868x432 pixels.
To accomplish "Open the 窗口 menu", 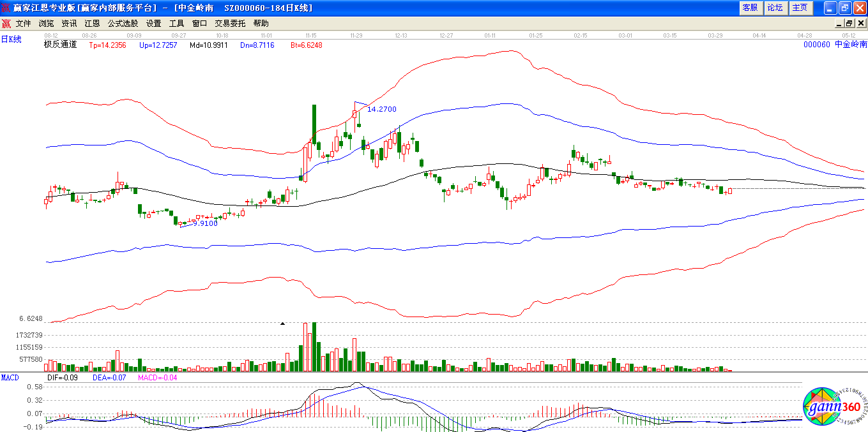I will [x=199, y=23].
